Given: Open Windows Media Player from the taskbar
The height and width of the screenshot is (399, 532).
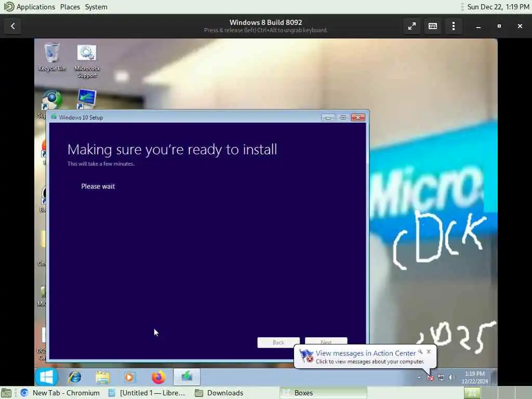Looking at the screenshot, I should pyautogui.click(x=129, y=377).
